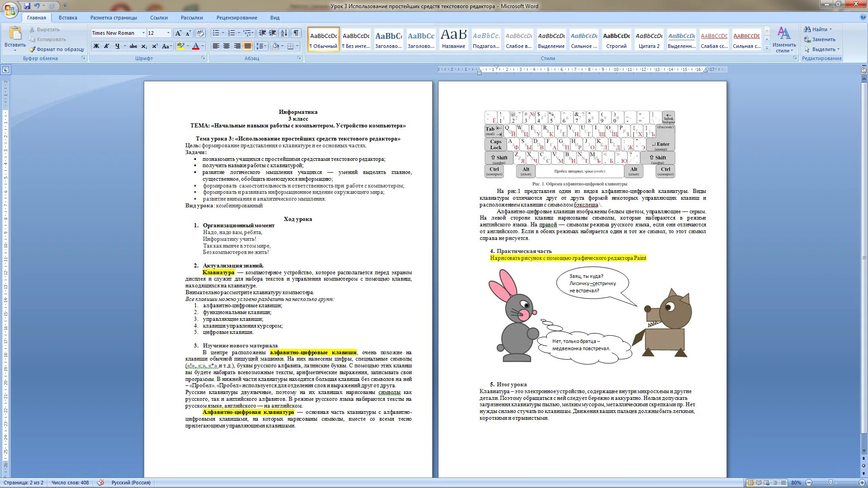868x488 pixels.
Task: Click the Format Painter brush icon
Action: coord(33,49)
